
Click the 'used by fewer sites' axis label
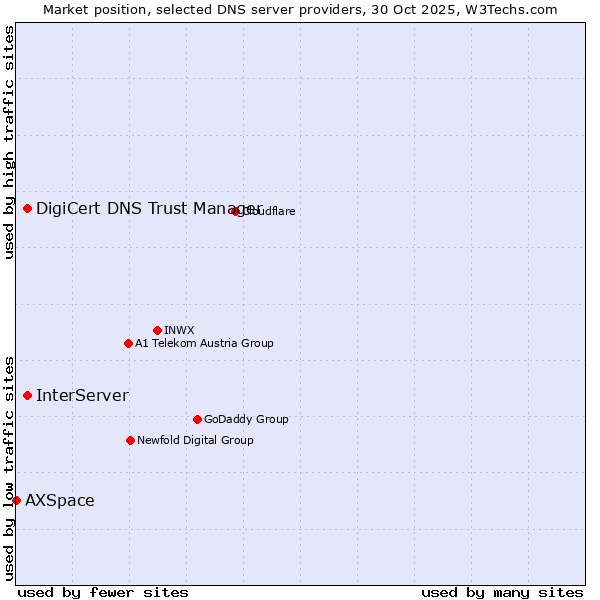coord(103,592)
